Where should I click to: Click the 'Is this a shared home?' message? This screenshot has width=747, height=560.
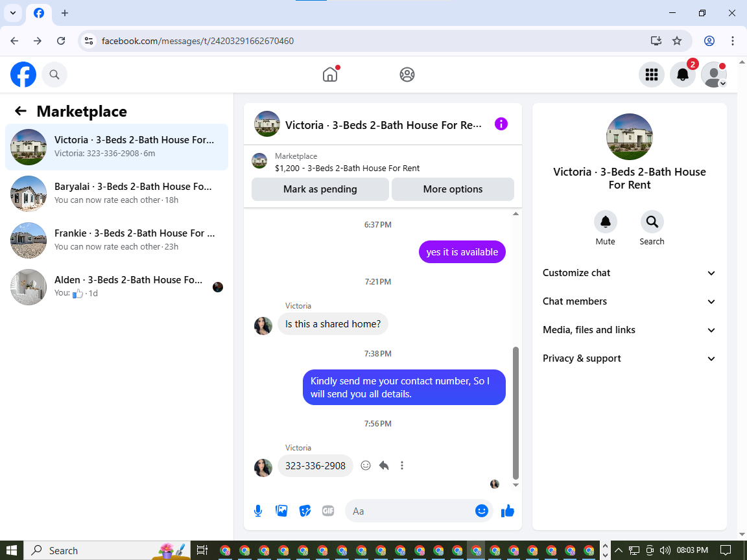(x=333, y=324)
